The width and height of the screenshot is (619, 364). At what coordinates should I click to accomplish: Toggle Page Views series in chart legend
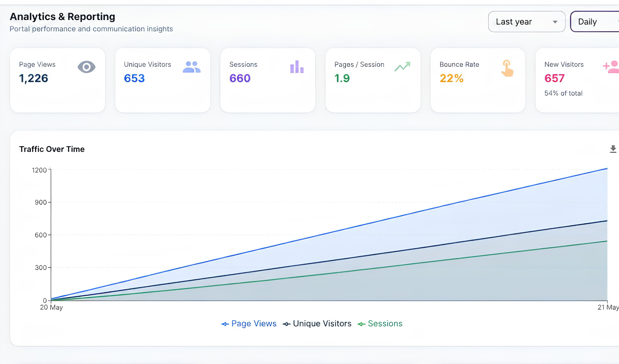249,324
